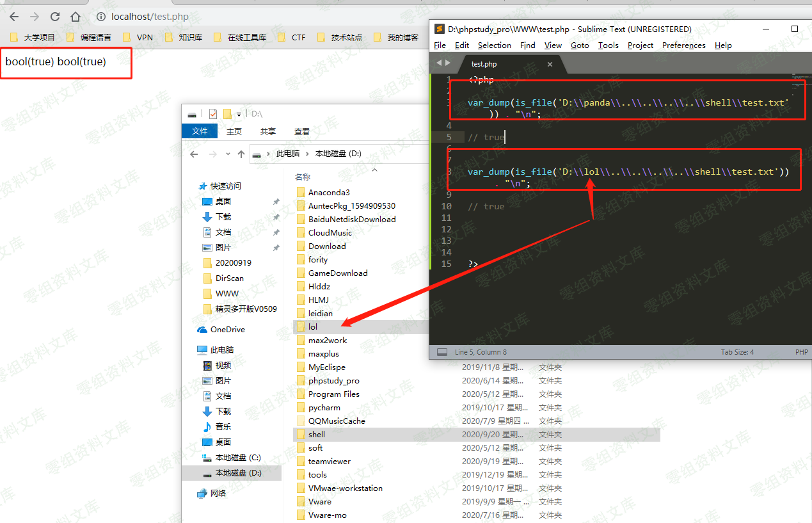Switch to the 查看 ribbon tab
Image resolution: width=812 pixels, height=523 pixels.
[x=301, y=131]
